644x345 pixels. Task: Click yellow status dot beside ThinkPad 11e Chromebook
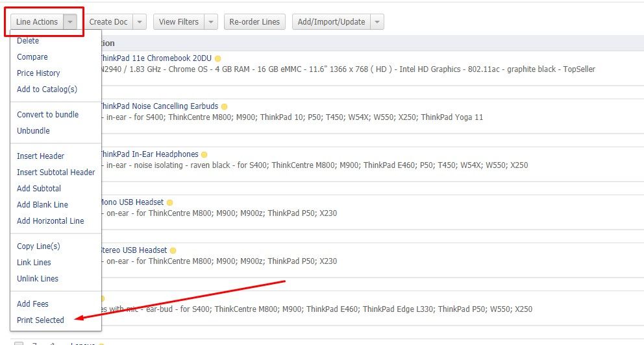(x=218, y=58)
